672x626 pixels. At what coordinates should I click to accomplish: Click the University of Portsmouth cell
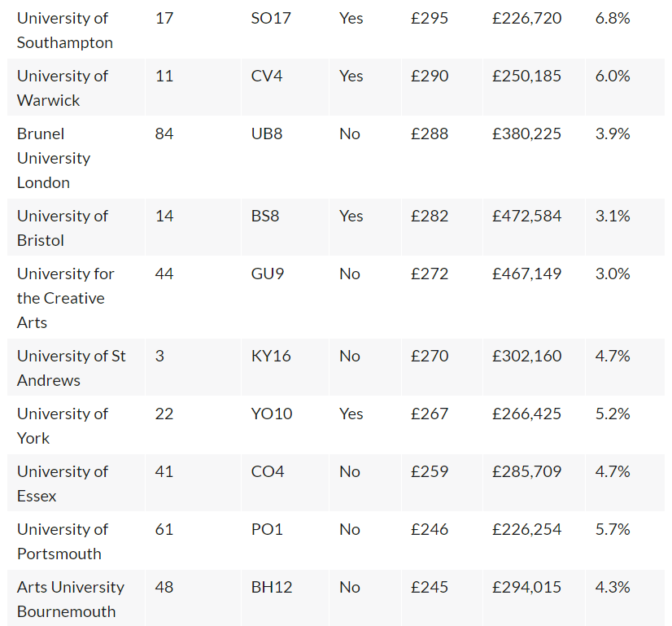point(76,541)
